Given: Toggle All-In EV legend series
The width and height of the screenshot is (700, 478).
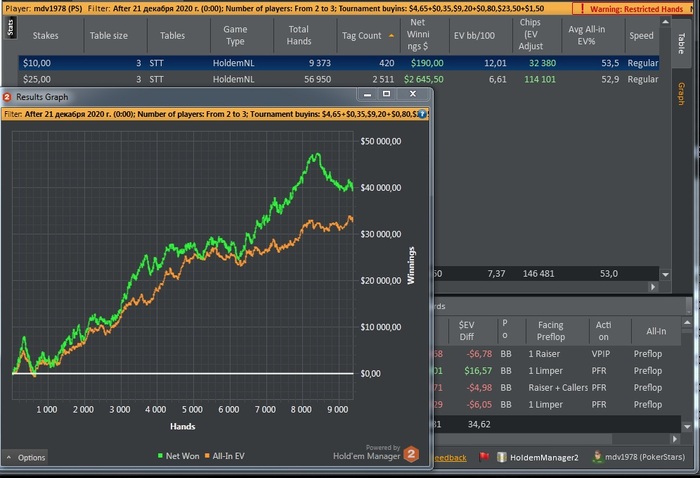Looking at the screenshot, I should click(225, 456).
